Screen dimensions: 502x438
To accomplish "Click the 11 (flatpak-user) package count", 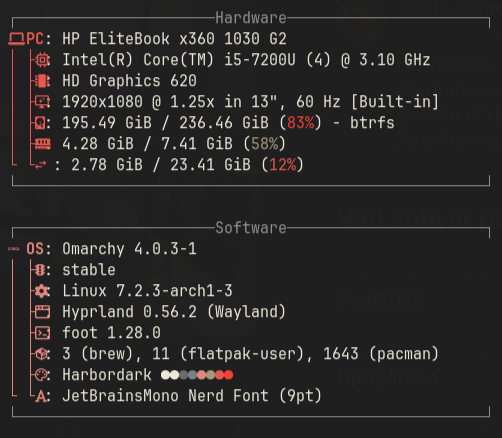I will point(228,354).
